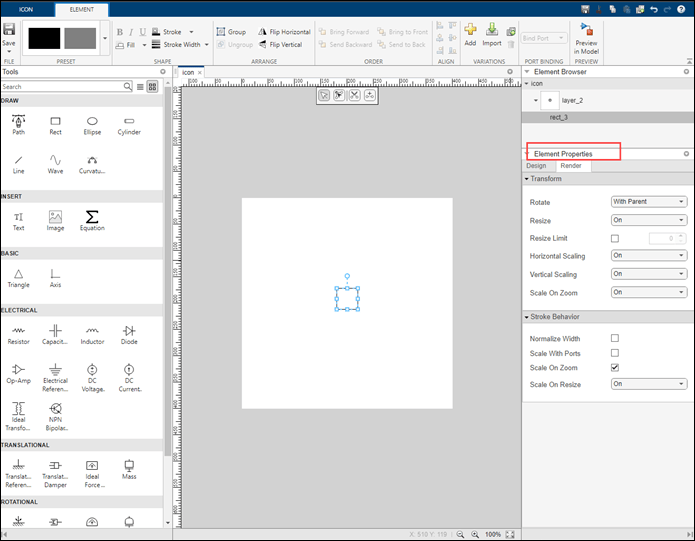Toggle Bold text formatting
Screen dimensions: 695x541
(120, 32)
